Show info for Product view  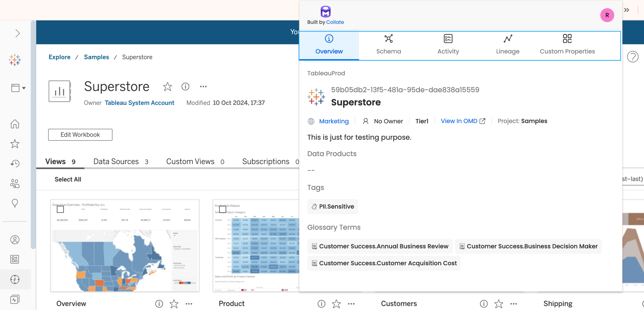click(x=321, y=304)
